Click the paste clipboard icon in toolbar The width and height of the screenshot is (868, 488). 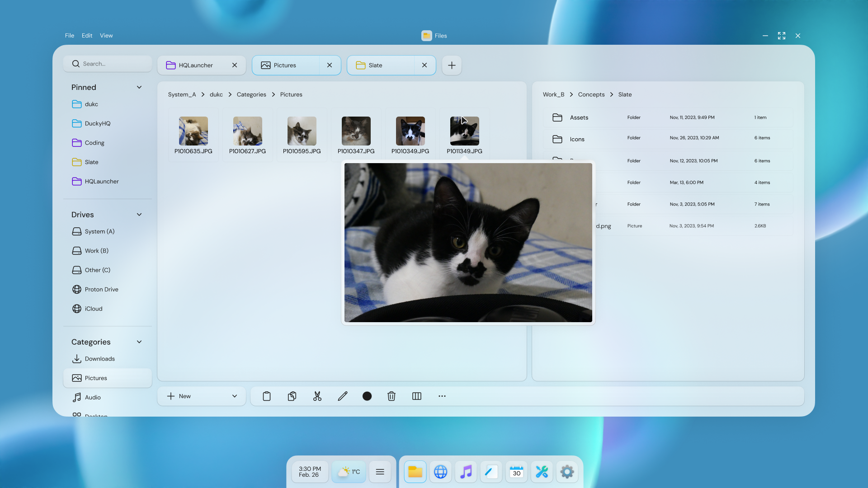(267, 396)
